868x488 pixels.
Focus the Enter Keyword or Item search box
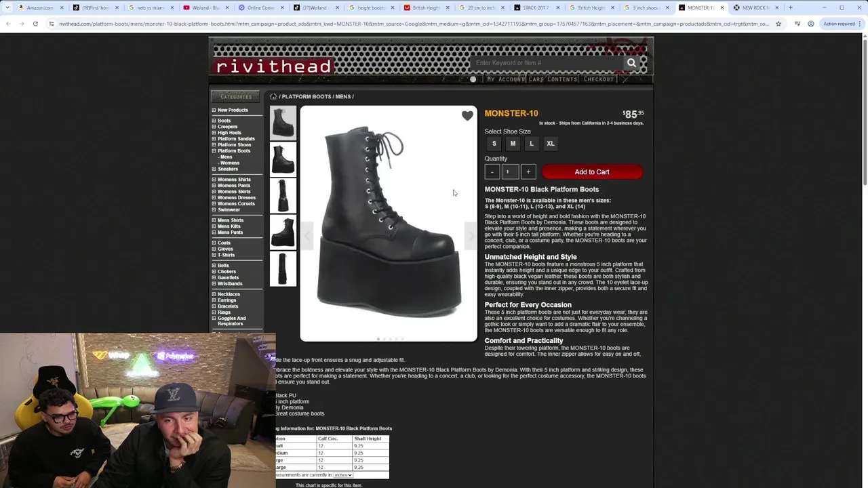click(547, 63)
